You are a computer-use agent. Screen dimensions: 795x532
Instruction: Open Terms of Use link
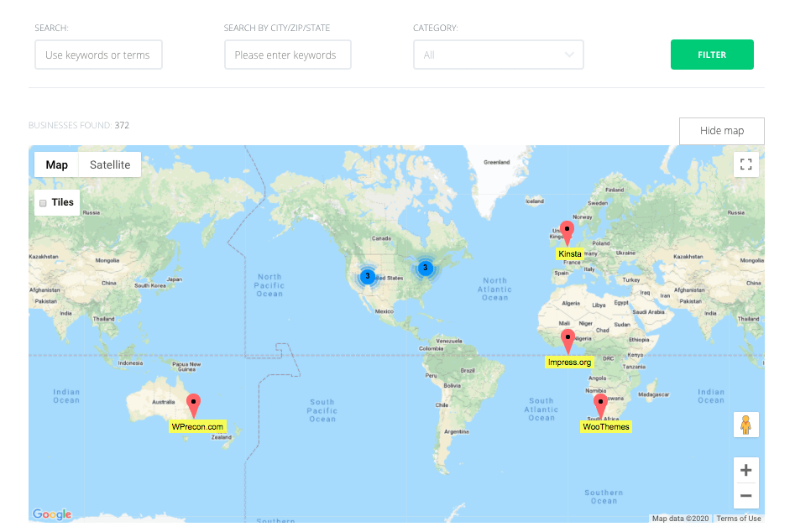[738, 519]
